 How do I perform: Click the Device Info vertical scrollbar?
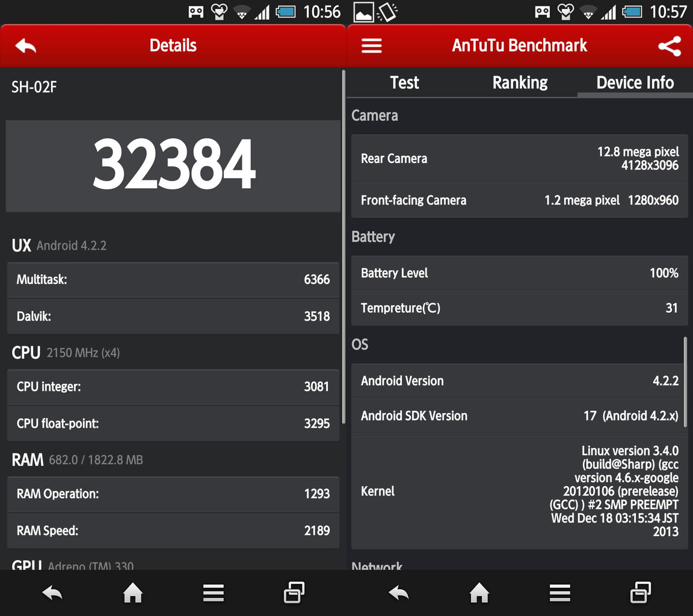coord(686,382)
